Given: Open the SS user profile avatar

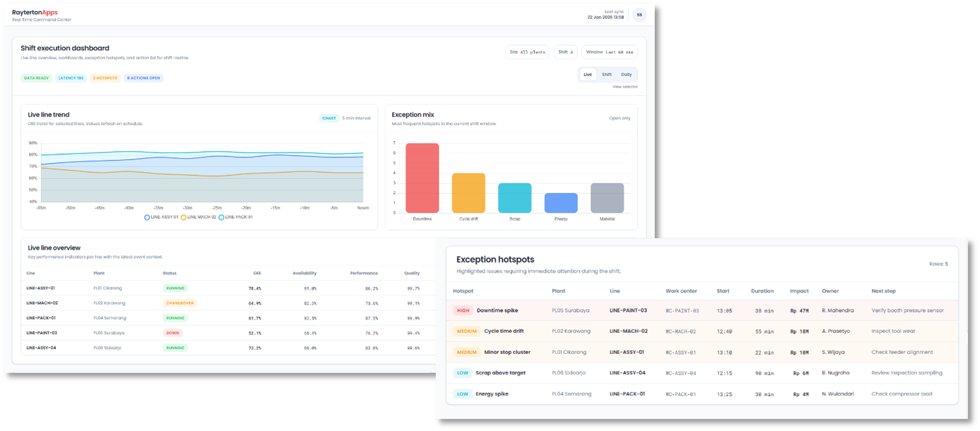Looking at the screenshot, I should coord(640,15).
